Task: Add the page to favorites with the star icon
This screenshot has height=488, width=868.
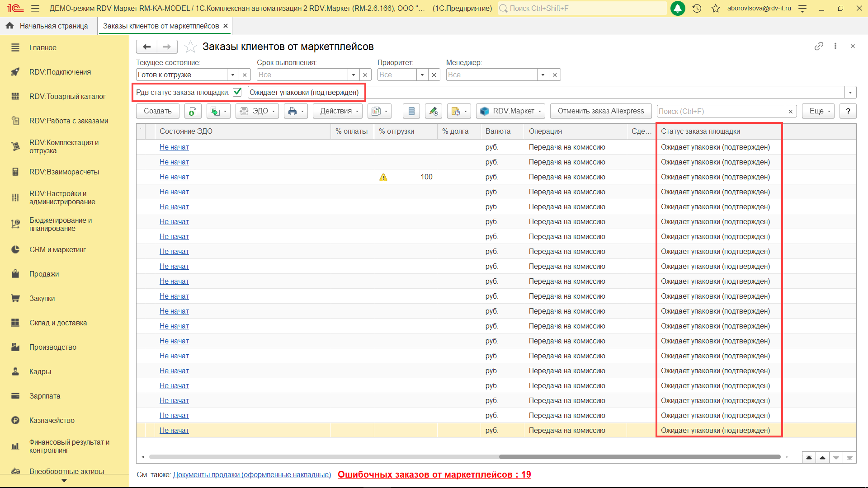Action: click(x=190, y=47)
